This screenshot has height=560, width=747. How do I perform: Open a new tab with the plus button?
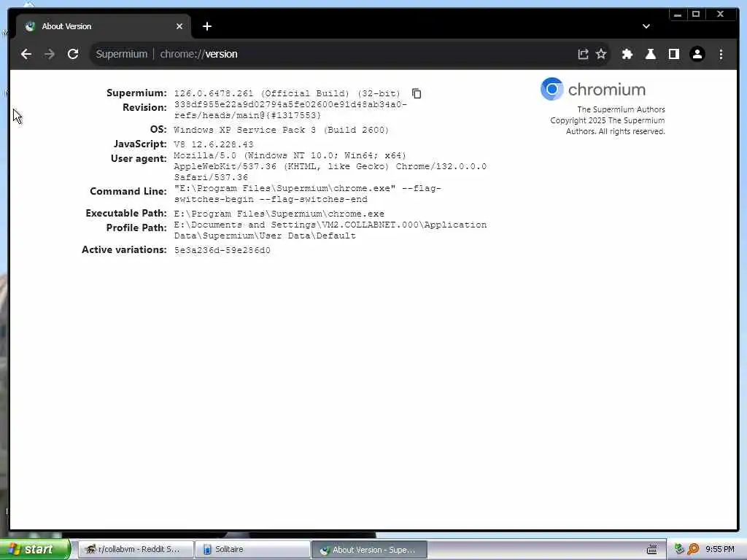click(206, 27)
